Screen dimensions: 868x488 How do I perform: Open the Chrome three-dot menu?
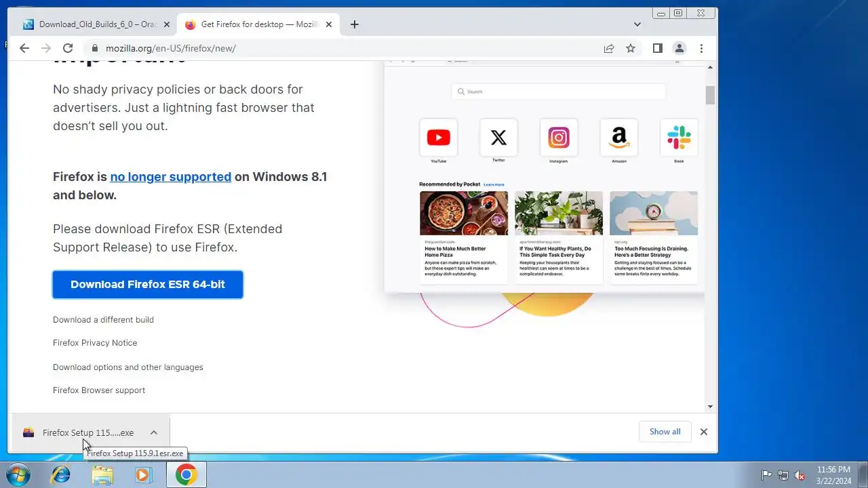tap(701, 48)
